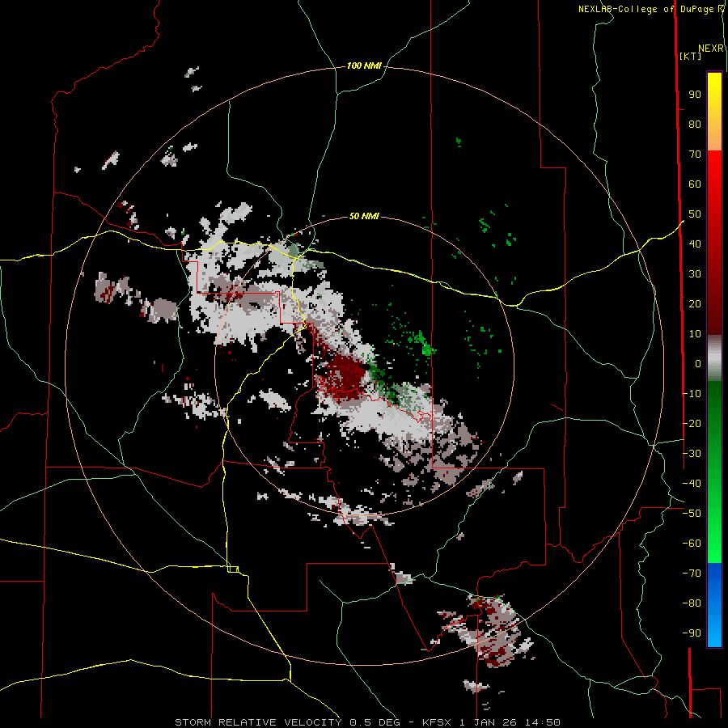Click the 70 value on the velocity scale
This screenshot has height=728, width=728.
click(x=695, y=154)
